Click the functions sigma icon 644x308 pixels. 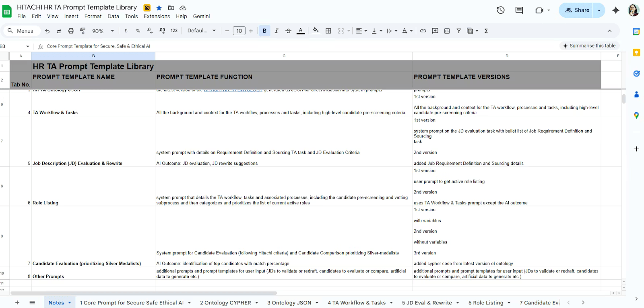[486, 31]
